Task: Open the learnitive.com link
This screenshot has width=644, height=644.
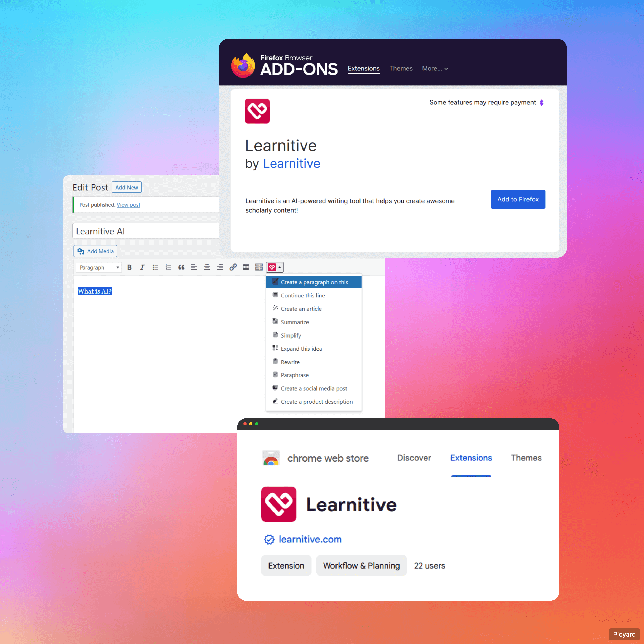Action: [x=310, y=539]
